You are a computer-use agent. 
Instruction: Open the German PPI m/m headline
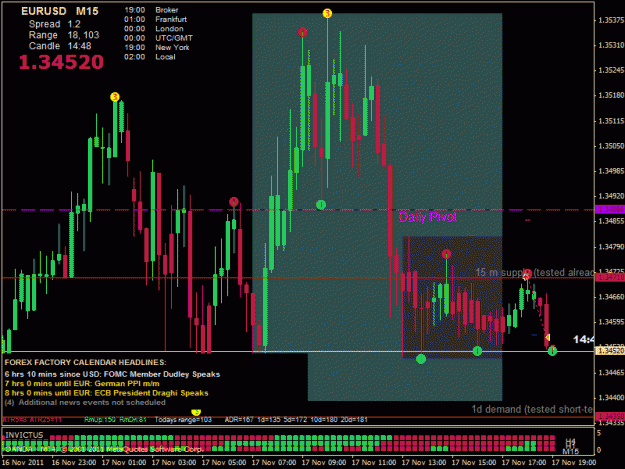(x=82, y=384)
